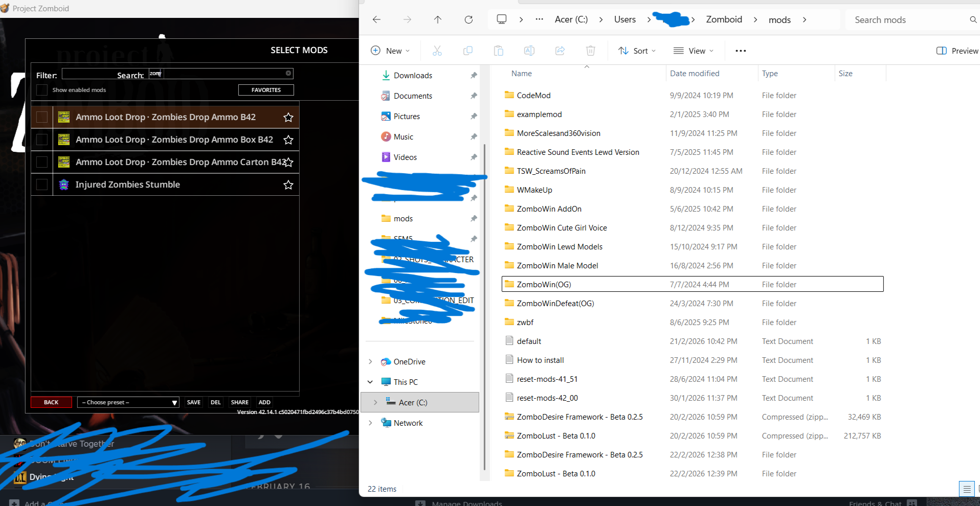980x506 pixels.
Task: Navigate to Users in the breadcrumb
Action: (625, 19)
